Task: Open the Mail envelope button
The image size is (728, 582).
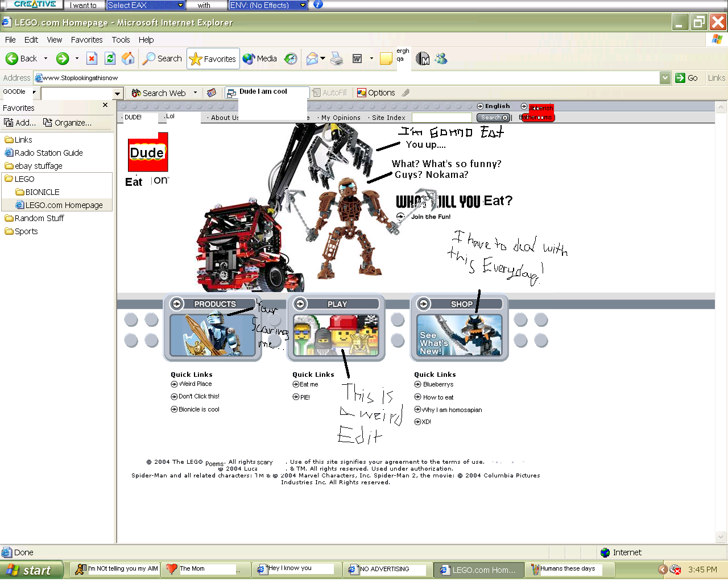Action: [312, 59]
